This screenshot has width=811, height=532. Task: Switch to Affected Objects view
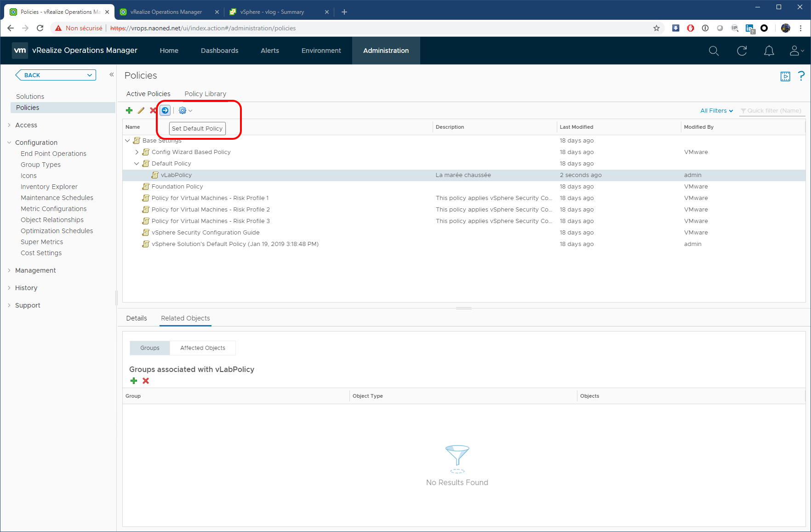(202, 348)
